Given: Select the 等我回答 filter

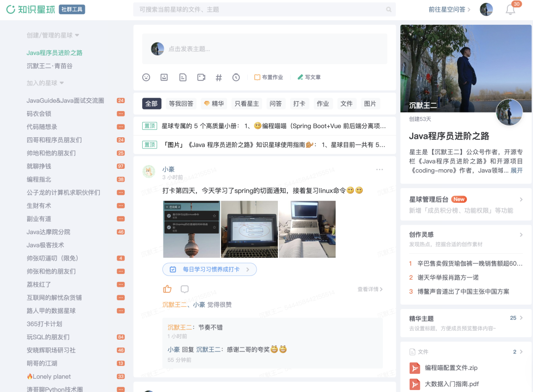Looking at the screenshot, I should [181, 104].
